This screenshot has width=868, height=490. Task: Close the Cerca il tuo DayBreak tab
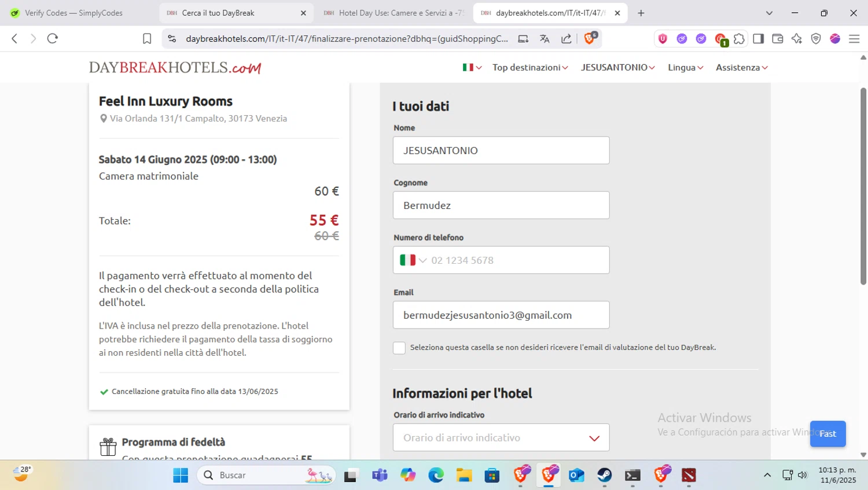[x=303, y=13]
